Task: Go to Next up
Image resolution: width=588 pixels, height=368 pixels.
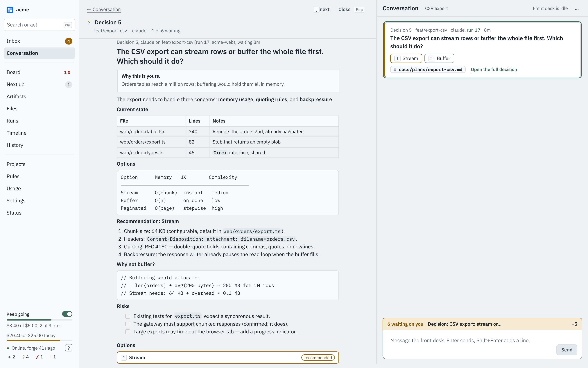Action: (39, 84)
